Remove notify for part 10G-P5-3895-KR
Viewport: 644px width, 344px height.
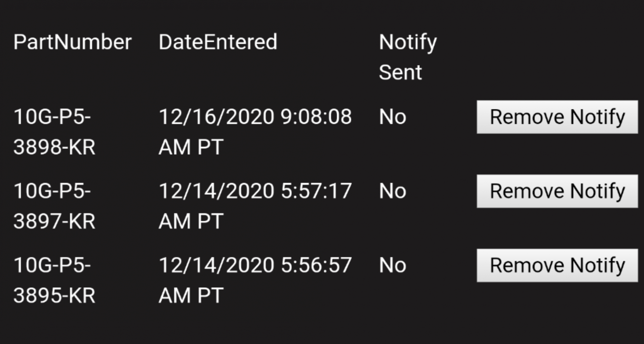point(557,265)
